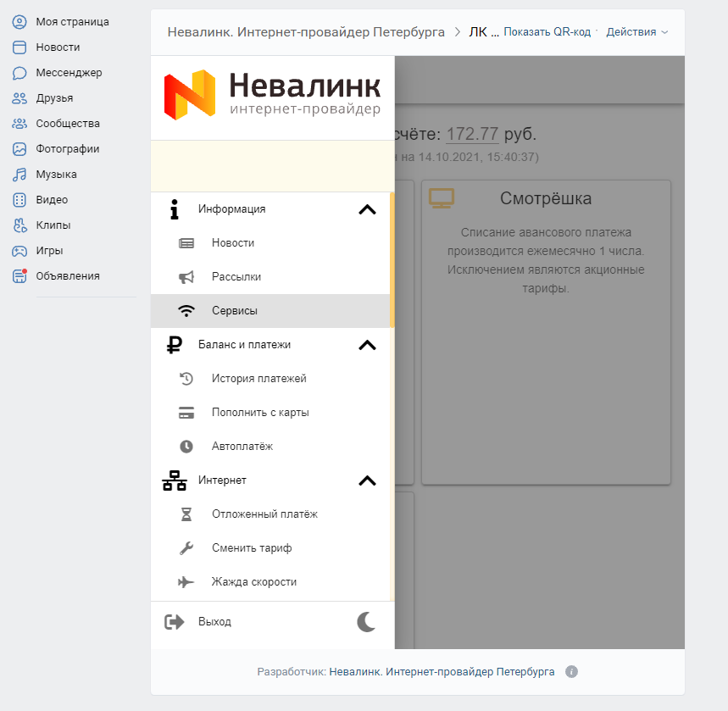Select Автоплатёж menu item
Image resolution: width=728 pixels, height=711 pixels.
coord(242,447)
